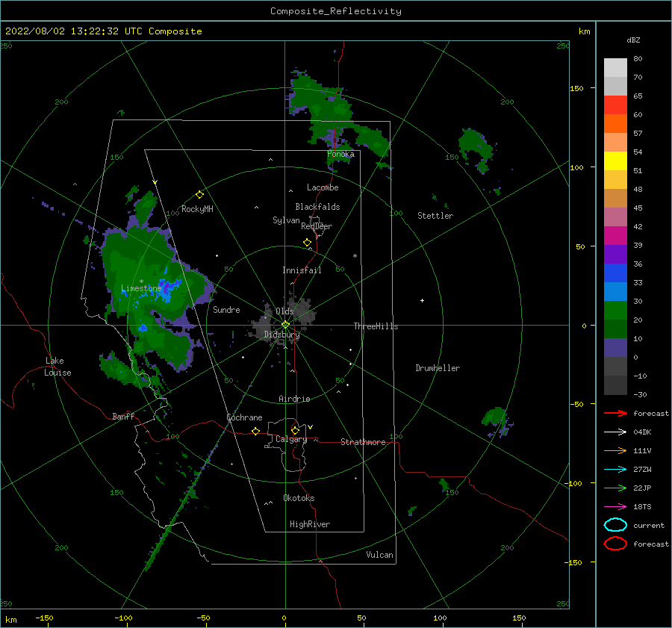The image size is (672, 628).
Task: Click the Sylvan label
Action: click(x=286, y=221)
